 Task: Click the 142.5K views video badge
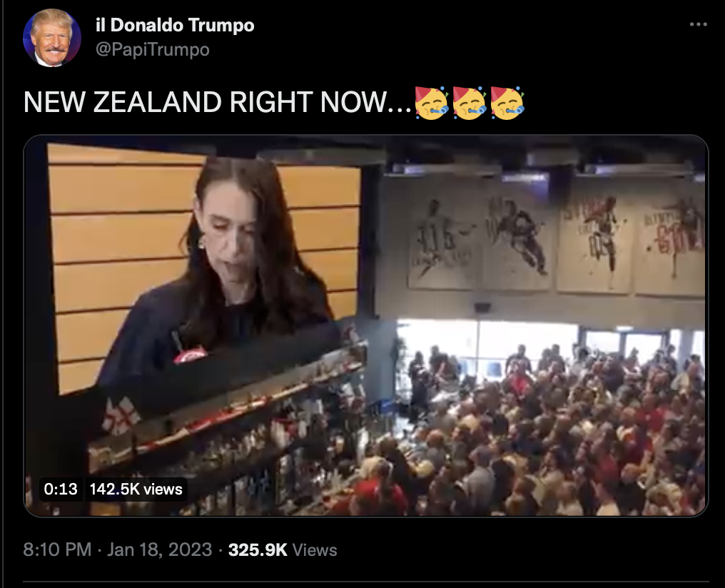pyautogui.click(x=136, y=489)
